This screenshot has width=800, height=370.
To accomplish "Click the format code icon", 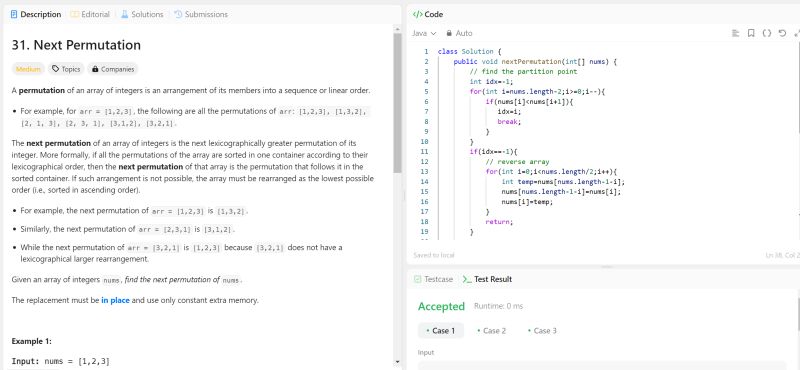I will point(735,33).
